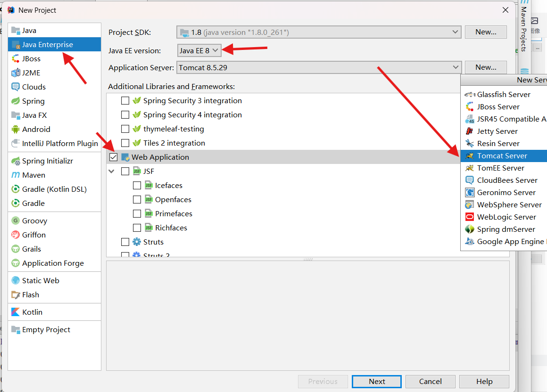
Task: Choose the J2ME project icon
Action: [16, 73]
